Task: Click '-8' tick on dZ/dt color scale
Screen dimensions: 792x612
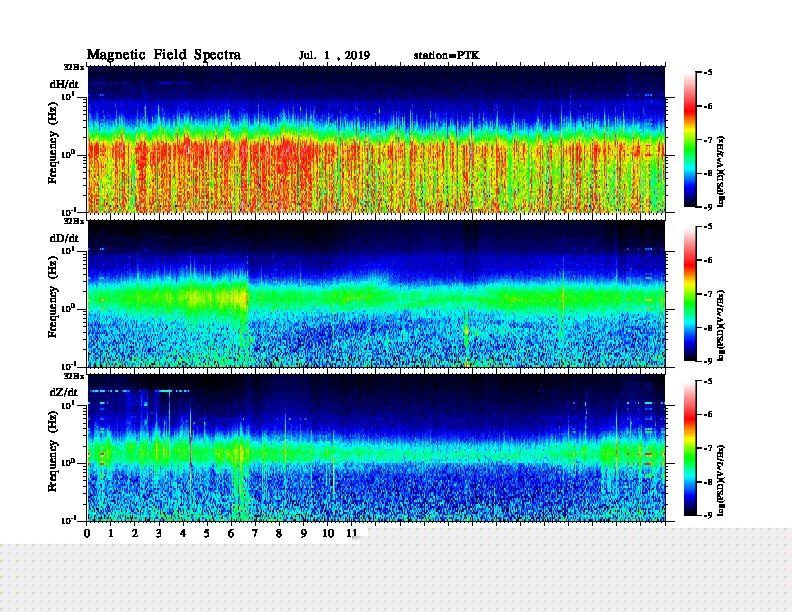Action: pyautogui.click(x=708, y=482)
